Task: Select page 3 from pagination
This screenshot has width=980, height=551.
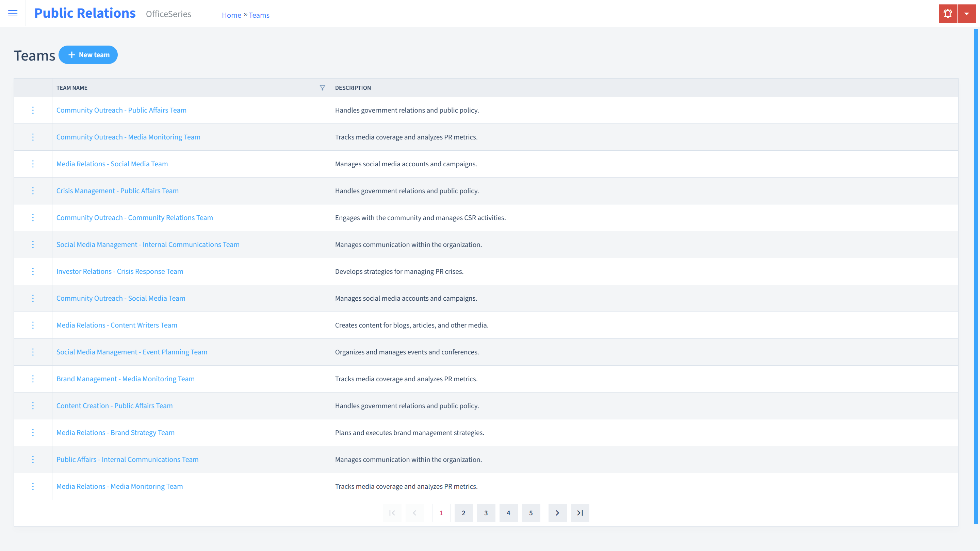Action: pyautogui.click(x=486, y=513)
